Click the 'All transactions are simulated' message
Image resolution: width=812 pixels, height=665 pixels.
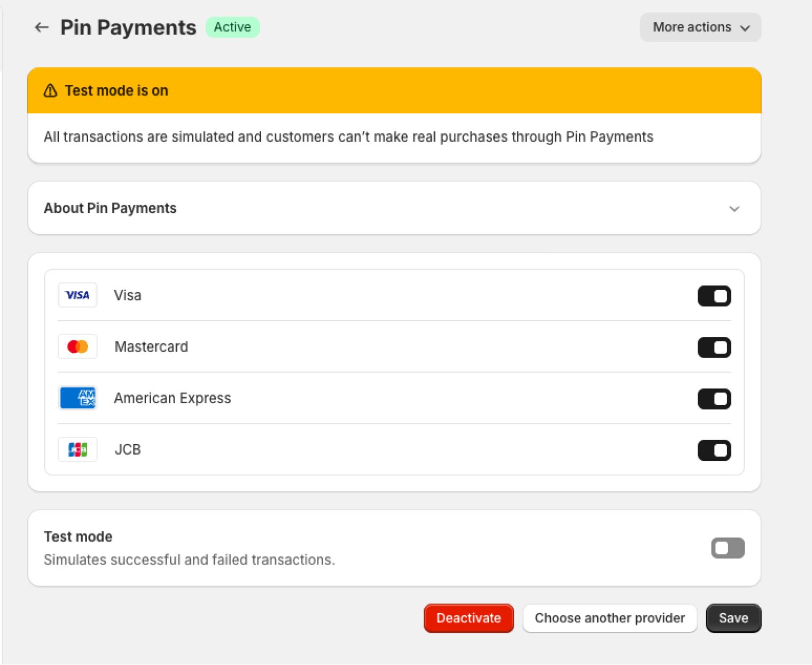pos(348,137)
